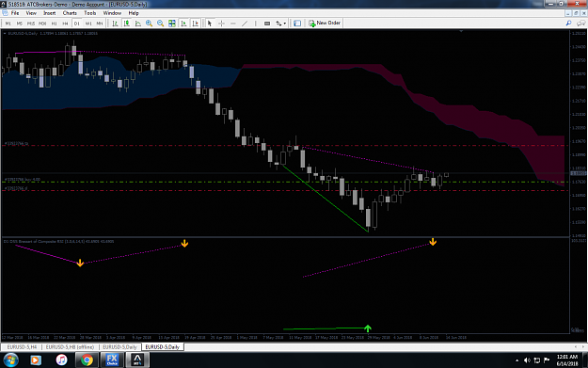The width and height of the screenshot is (588, 368).
Task: Open the panel window icon before New Order
Action: click(297, 24)
